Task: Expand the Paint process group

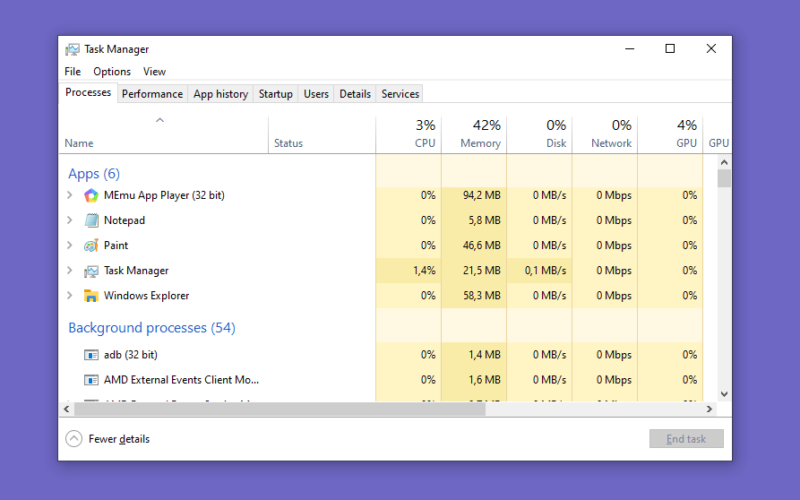Action: point(70,245)
